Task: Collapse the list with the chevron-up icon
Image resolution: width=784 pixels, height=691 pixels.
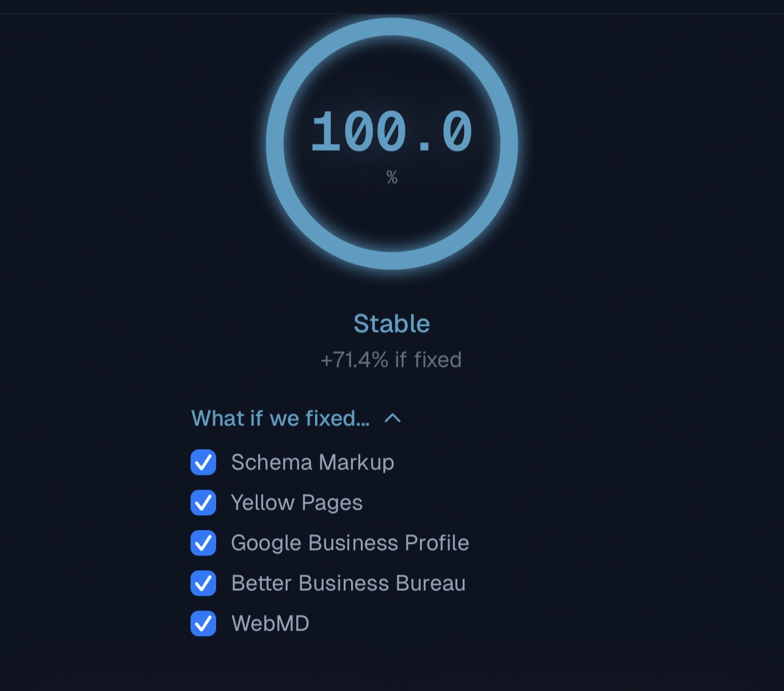Action: click(393, 418)
